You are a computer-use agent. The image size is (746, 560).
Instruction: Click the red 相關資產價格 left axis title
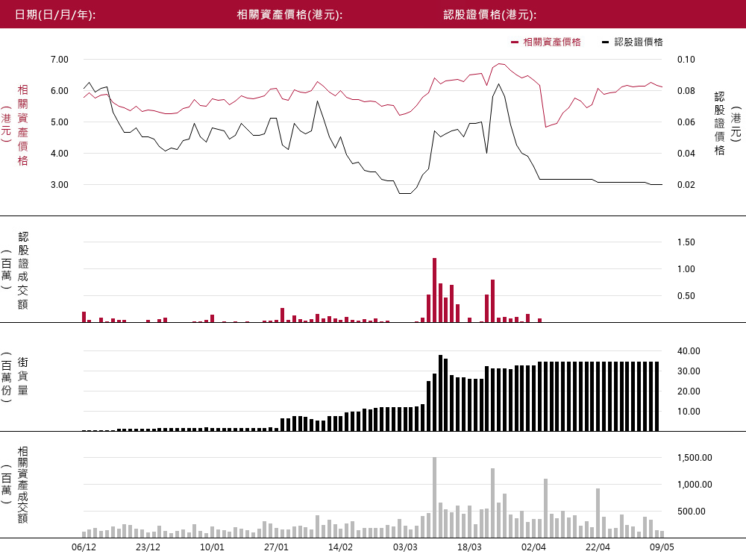(x=22, y=125)
